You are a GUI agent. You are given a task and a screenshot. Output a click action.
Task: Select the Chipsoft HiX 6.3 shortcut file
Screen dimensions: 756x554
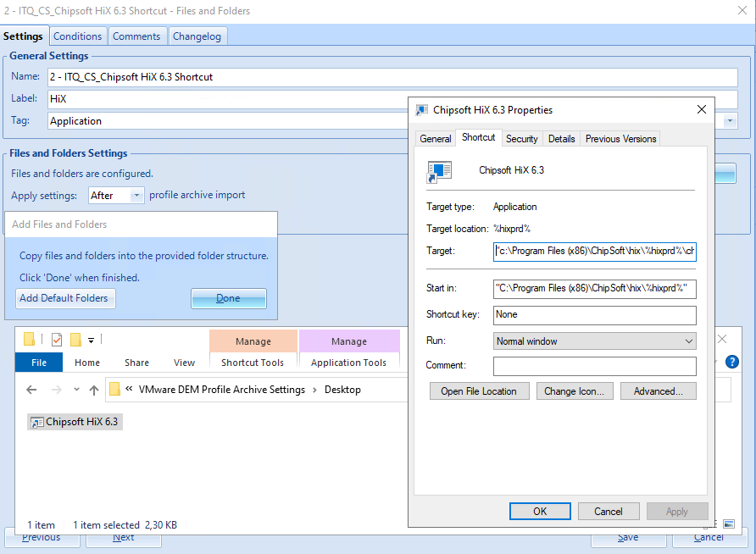click(75, 422)
